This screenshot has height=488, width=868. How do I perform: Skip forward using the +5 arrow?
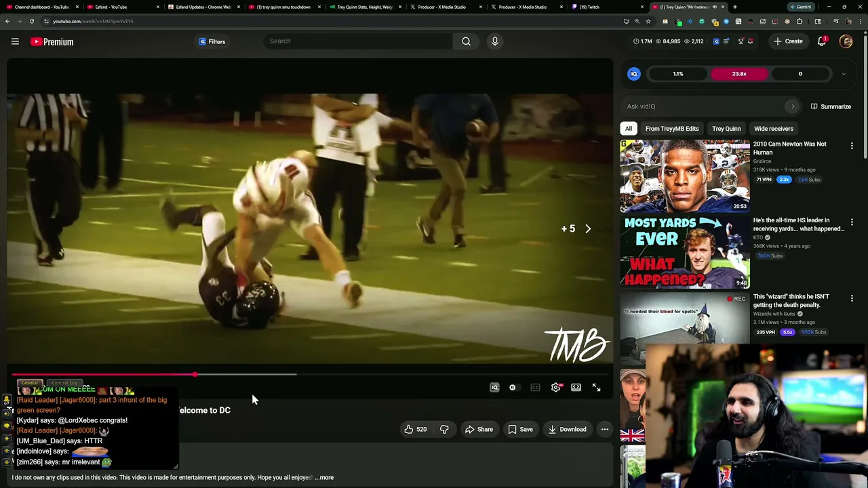[x=587, y=229]
